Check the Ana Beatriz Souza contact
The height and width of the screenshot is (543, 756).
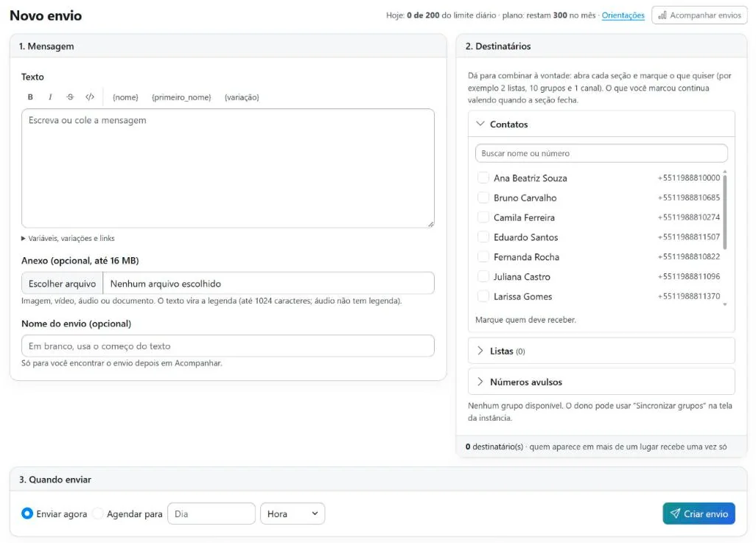pyautogui.click(x=483, y=178)
